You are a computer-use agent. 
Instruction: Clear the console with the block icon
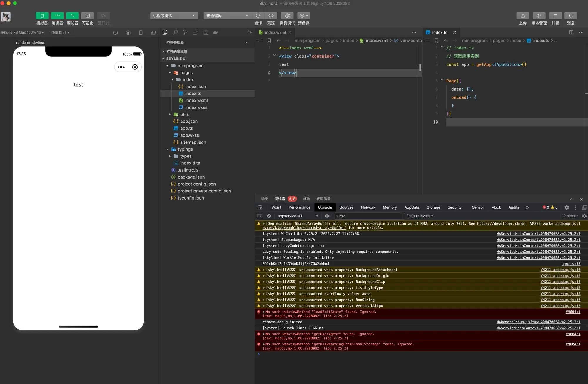tap(269, 216)
